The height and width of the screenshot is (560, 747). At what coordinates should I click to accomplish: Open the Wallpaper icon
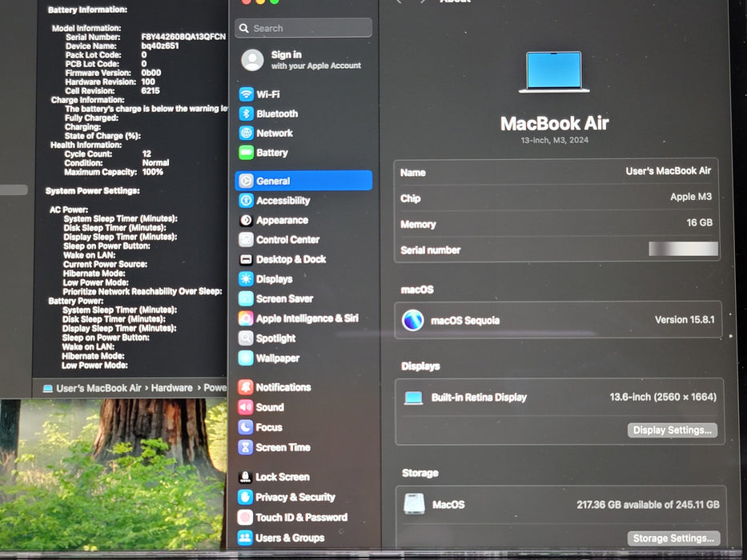[246, 358]
